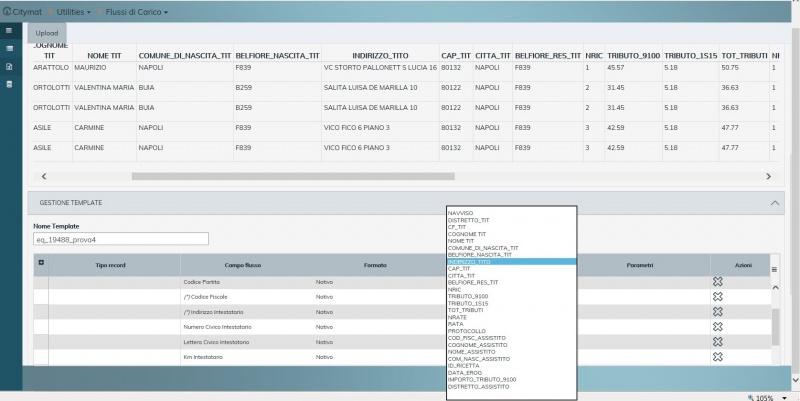The height and width of the screenshot is (401, 800).
Task: Click the sidebar database icon
Action: 10,84
